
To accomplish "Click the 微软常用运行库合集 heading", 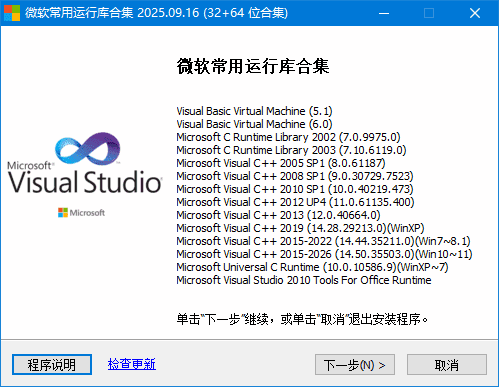I will pyautogui.click(x=253, y=66).
